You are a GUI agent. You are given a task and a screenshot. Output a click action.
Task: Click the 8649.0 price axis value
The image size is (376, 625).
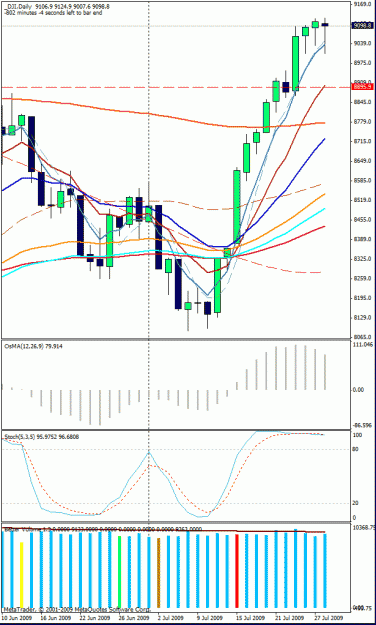[363, 161]
